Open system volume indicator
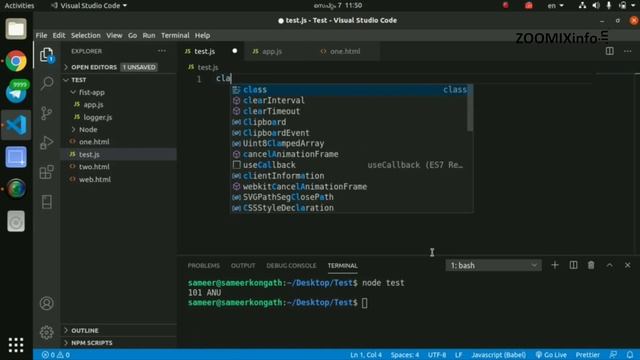Viewport: 640px width, 360px height. [x=596, y=5]
